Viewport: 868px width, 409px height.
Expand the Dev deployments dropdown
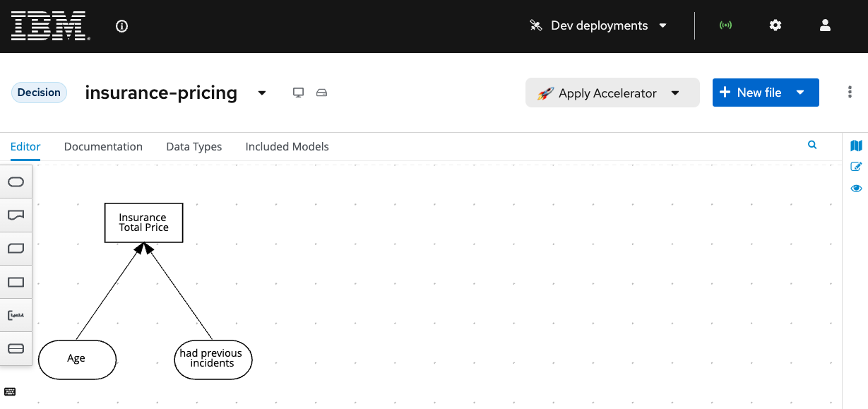tap(598, 25)
